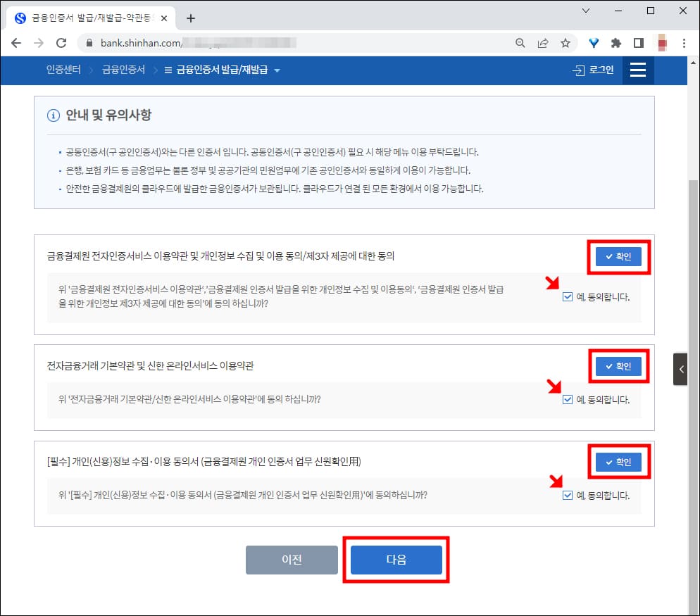This screenshot has height=616, width=700.
Task: Open the hamburger menu in the blue navigation bar
Action: point(638,70)
